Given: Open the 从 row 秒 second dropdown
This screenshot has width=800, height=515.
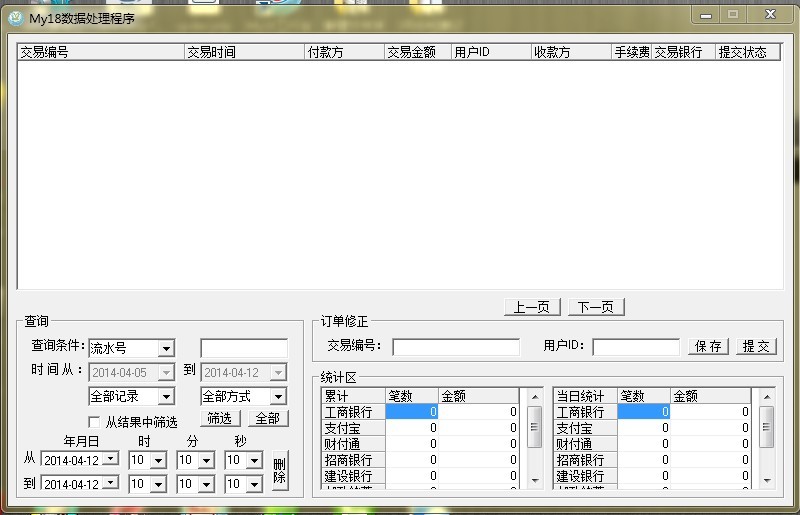Looking at the screenshot, I should coord(254,460).
